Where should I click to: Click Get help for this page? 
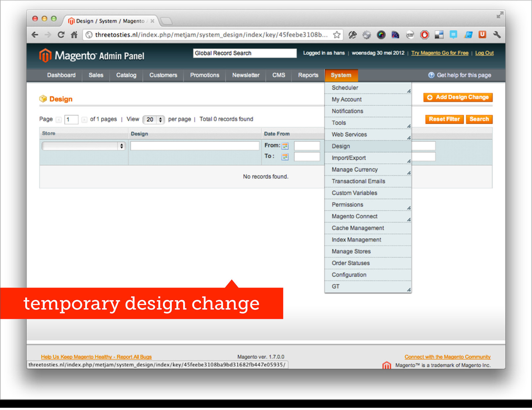point(464,75)
